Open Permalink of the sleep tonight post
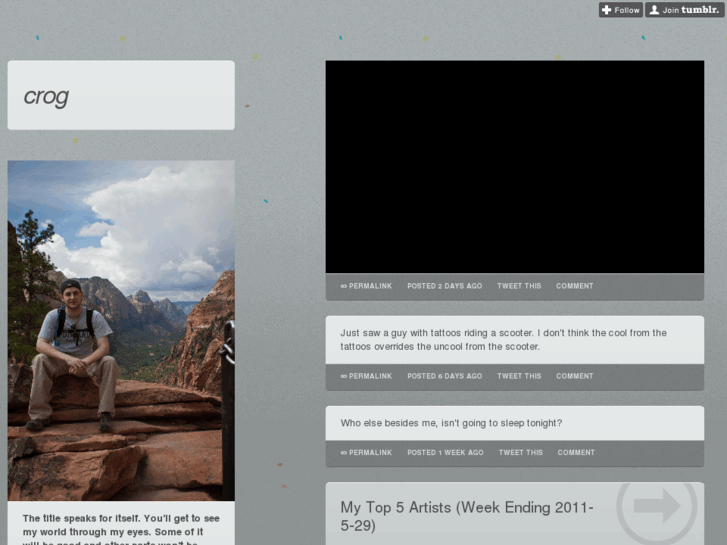 [x=366, y=452]
